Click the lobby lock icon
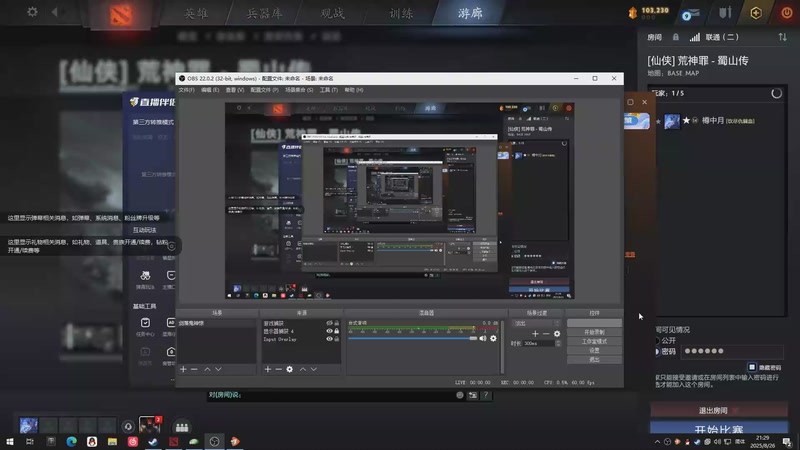The width and height of the screenshot is (800, 450). [x=676, y=37]
